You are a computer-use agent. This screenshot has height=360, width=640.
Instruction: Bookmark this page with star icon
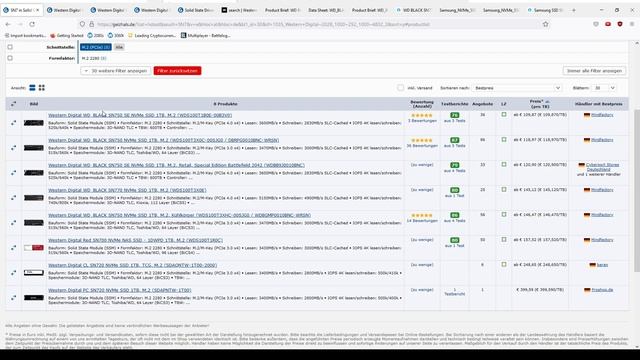546,24
